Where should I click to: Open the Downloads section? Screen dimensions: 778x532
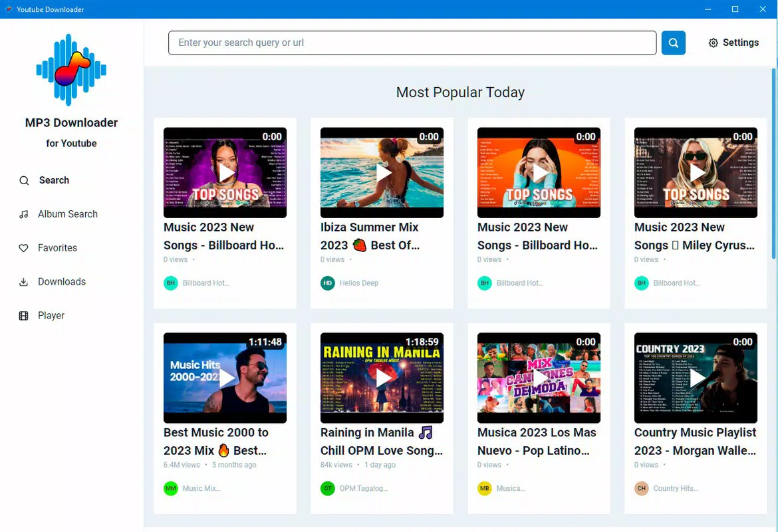pyautogui.click(x=62, y=281)
